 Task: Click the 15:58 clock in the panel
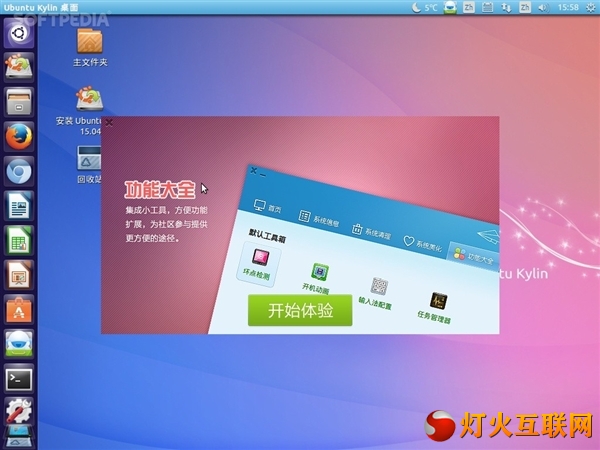tap(568, 7)
